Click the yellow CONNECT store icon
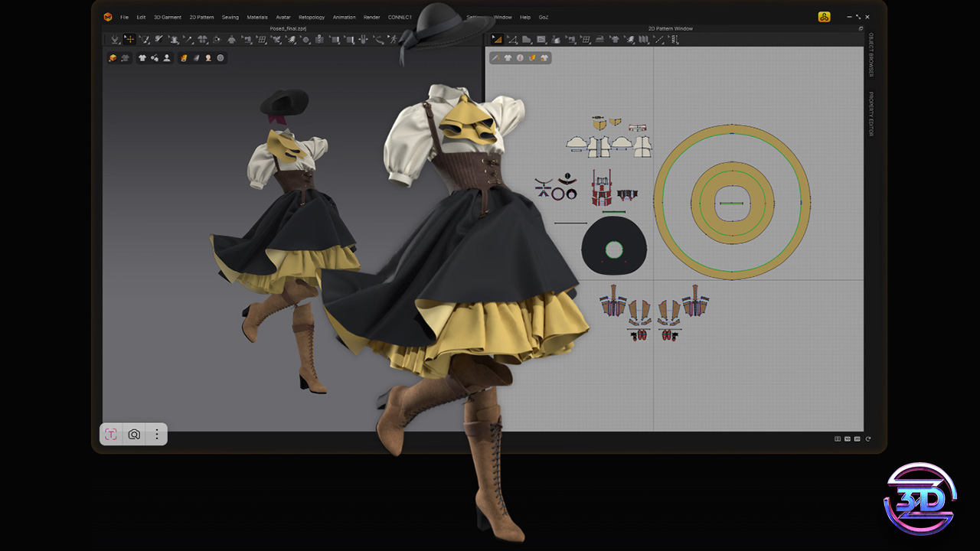Screen dimensions: 980x551 click(824, 17)
